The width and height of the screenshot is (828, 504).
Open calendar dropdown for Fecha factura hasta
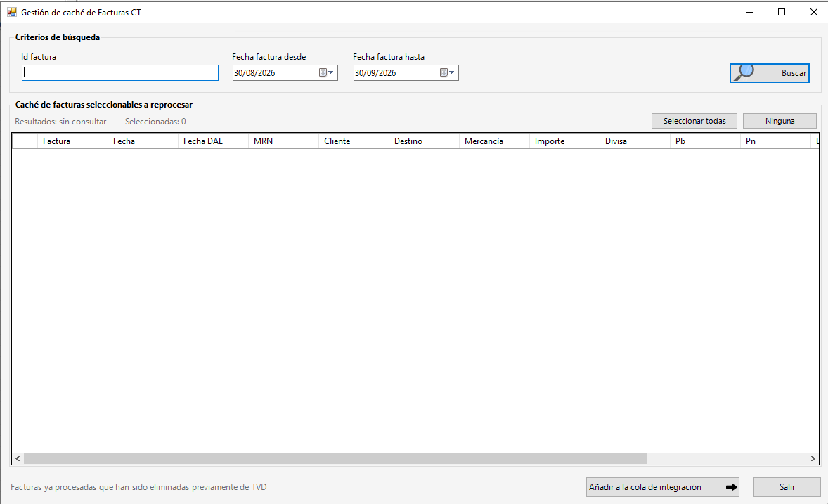pyautogui.click(x=447, y=73)
